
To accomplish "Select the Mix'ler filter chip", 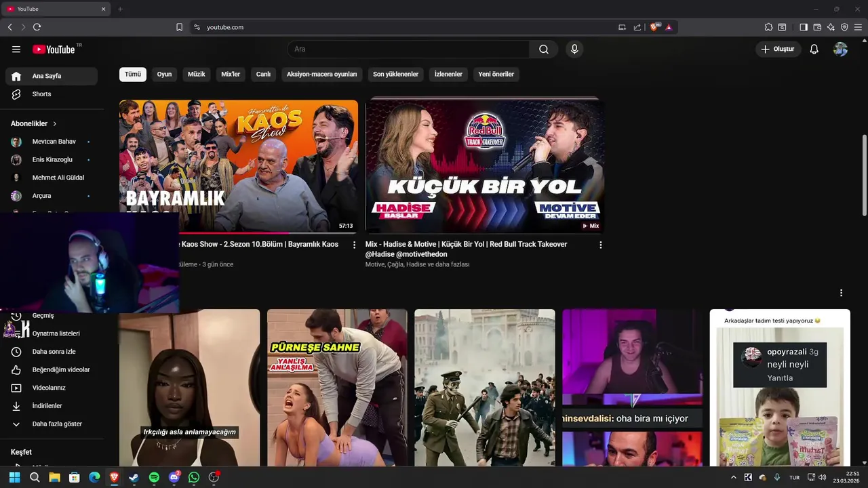I will click(x=231, y=74).
